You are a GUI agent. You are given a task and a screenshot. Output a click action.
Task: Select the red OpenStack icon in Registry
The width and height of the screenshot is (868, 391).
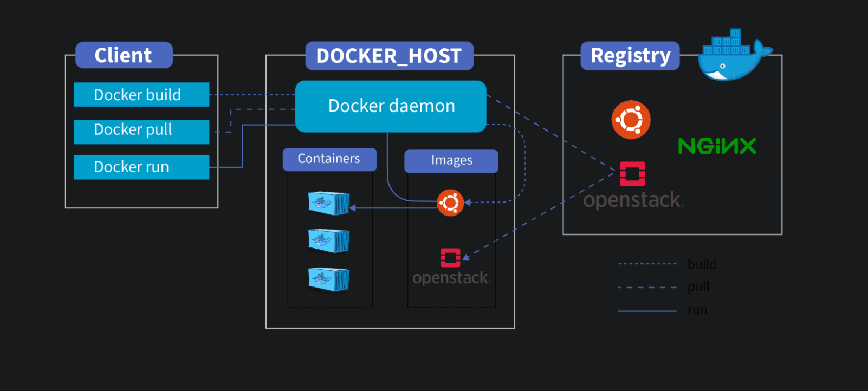(632, 174)
